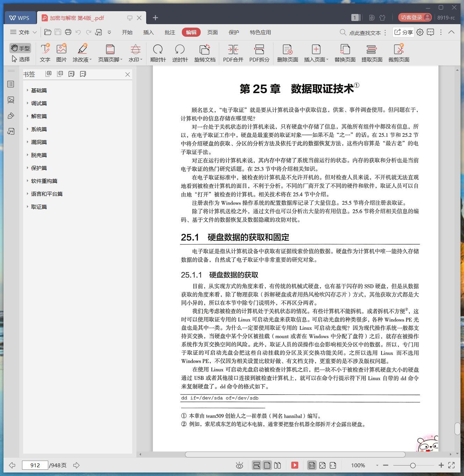Click the zoom in plus button
The image size is (464, 476).
[x=441, y=465]
